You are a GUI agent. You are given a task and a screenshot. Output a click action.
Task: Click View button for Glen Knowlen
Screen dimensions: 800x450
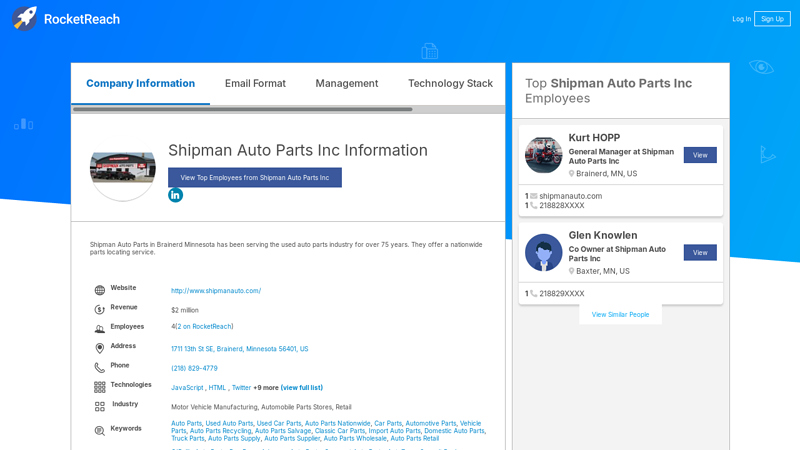pyautogui.click(x=700, y=253)
